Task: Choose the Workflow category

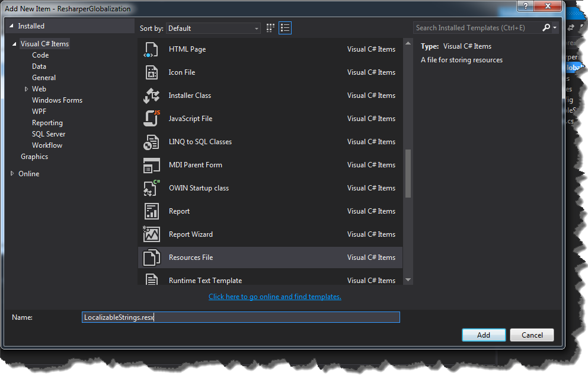Action: click(47, 145)
